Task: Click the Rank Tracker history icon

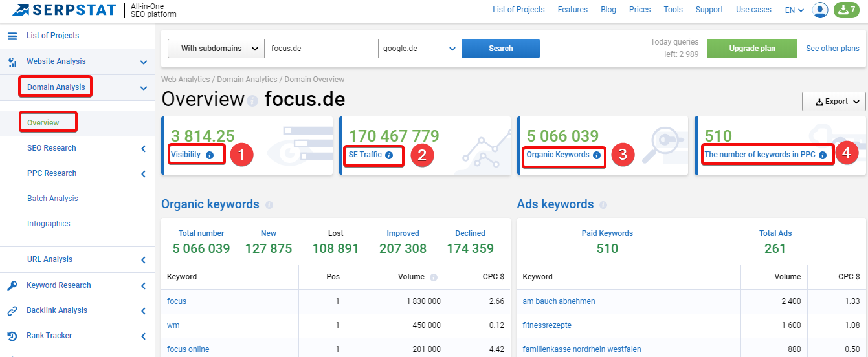Action: (12, 336)
